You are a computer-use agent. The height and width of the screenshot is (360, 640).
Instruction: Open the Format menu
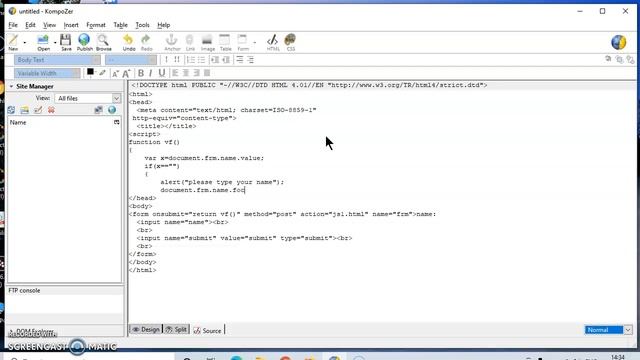(x=96, y=25)
